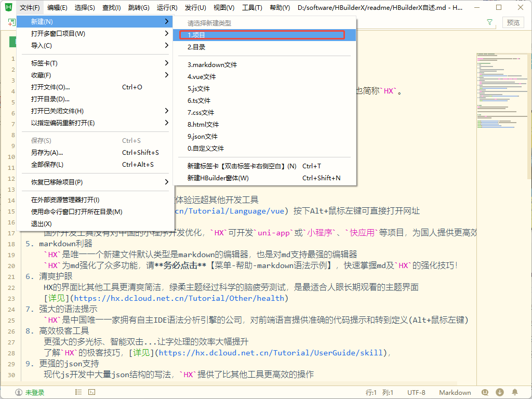Click the Markdown language mode entry
The height and width of the screenshot is (399, 532).
tap(455, 393)
